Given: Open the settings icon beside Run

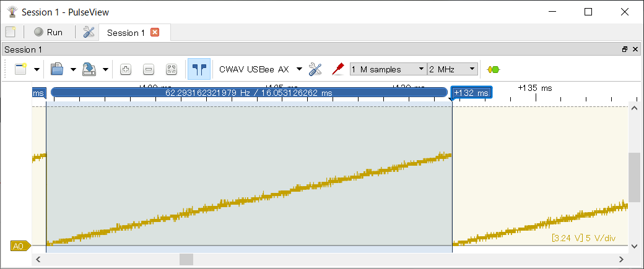Looking at the screenshot, I should [x=89, y=32].
